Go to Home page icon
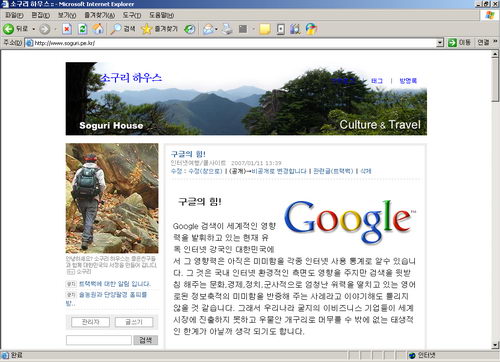This screenshot has height=362, width=500. point(98,29)
